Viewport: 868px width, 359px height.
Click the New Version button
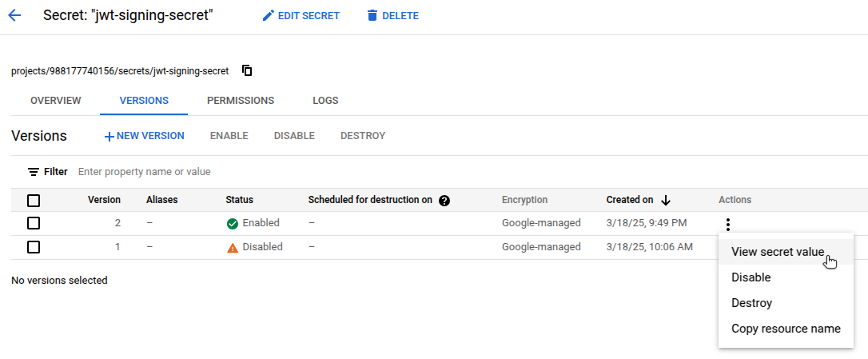tap(145, 136)
